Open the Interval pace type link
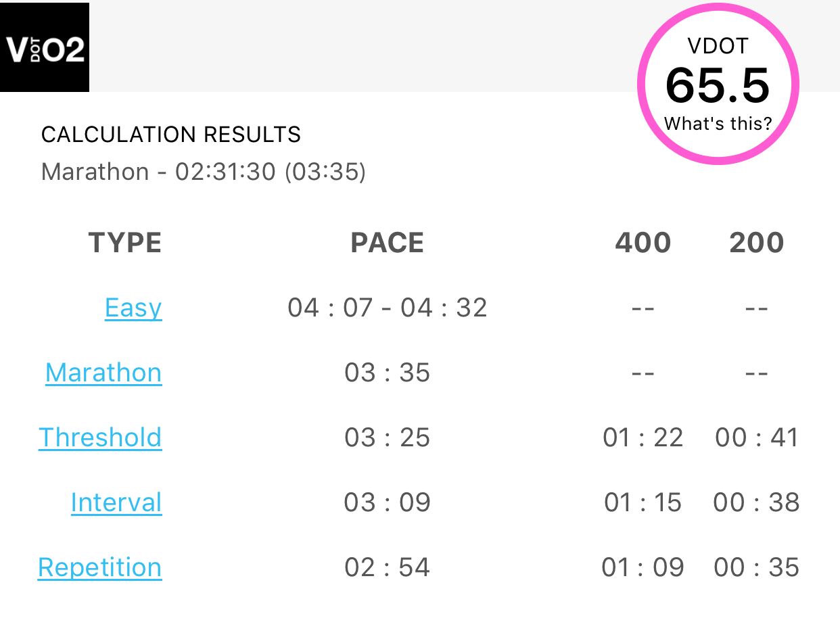 [116, 502]
